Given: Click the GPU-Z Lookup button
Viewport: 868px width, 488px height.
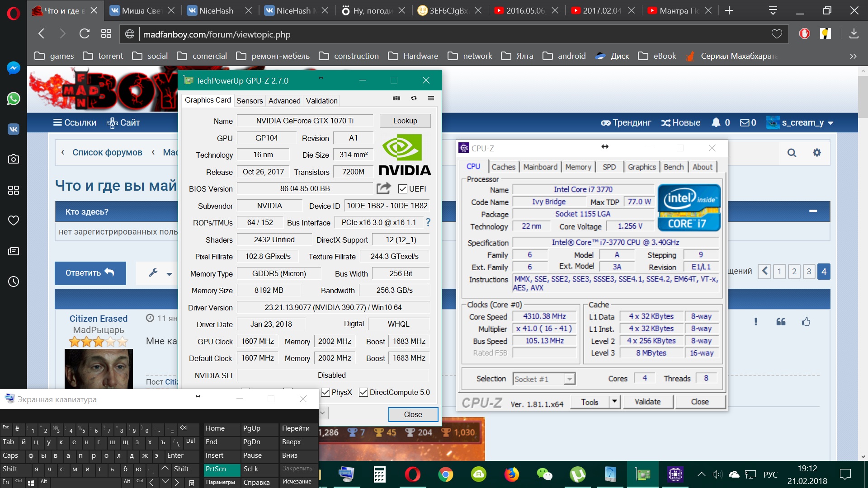Looking at the screenshot, I should 405,121.
